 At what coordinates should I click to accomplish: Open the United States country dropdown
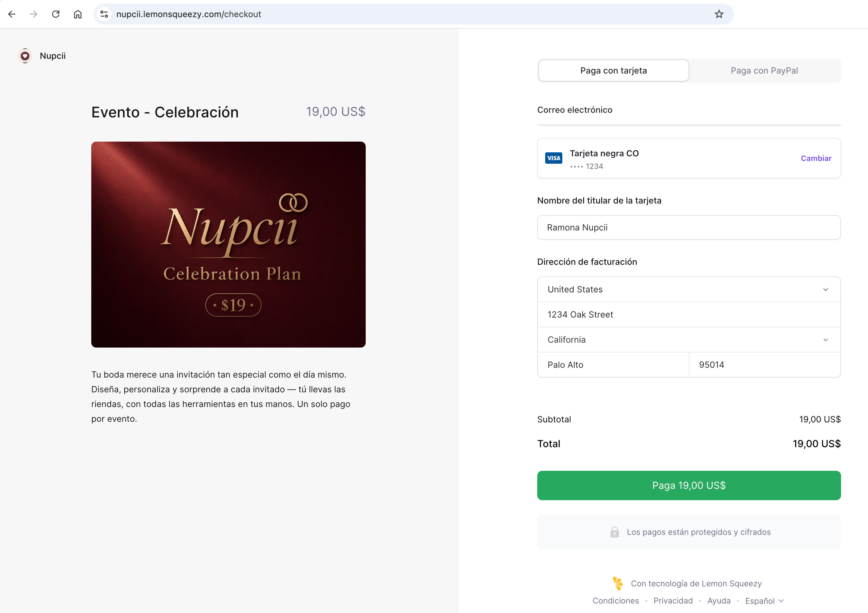pos(689,289)
